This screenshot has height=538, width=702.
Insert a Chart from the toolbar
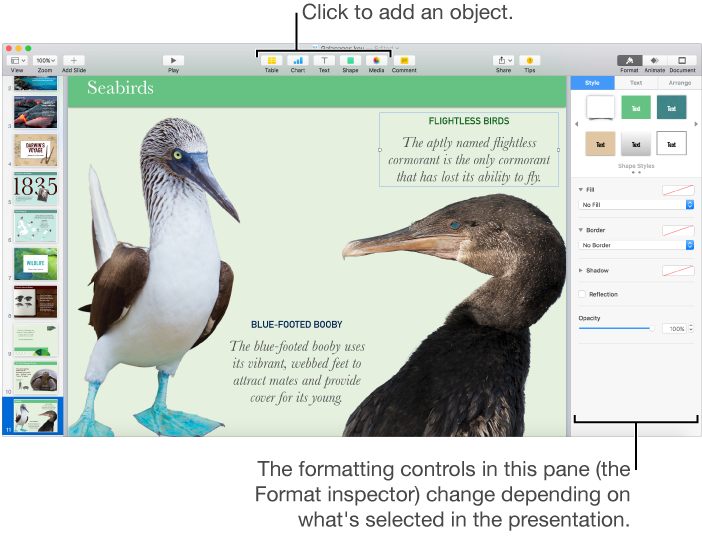(x=298, y=60)
